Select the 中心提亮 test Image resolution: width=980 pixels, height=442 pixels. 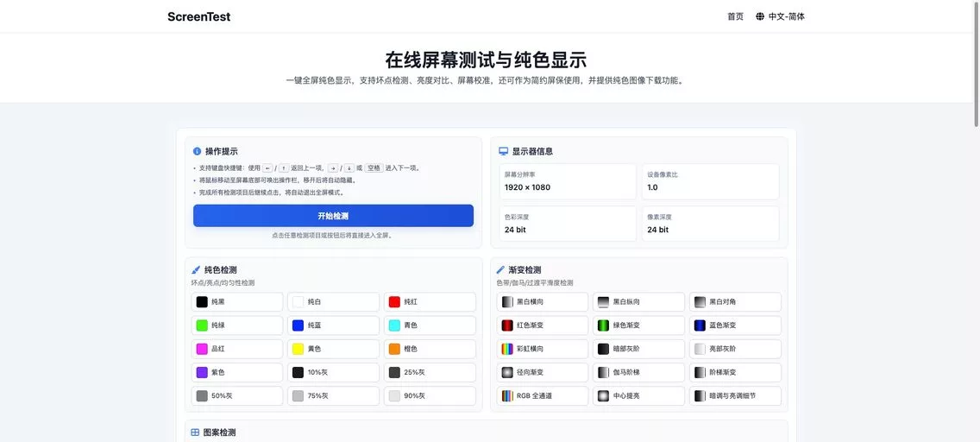638,395
